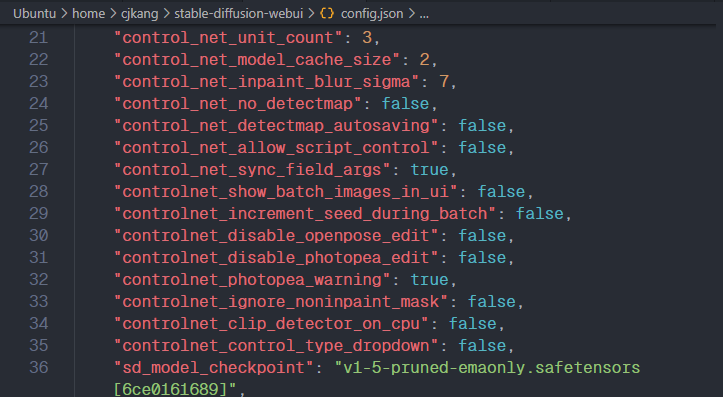Click false value of controlnet_show_batch_images_in_ui
The width and height of the screenshot is (723, 397).
pos(501,192)
